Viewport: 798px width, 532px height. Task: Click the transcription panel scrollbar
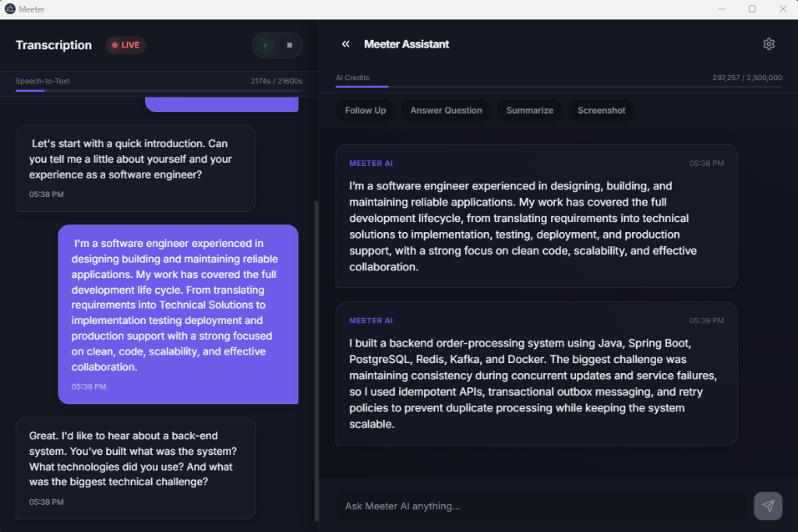click(316, 361)
